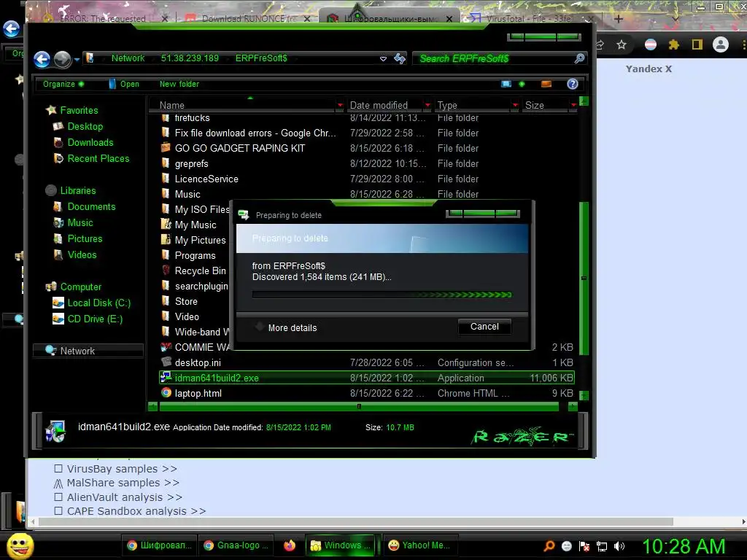Click the Open toolbar command
This screenshot has height=560, width=747.
point(124,84)
